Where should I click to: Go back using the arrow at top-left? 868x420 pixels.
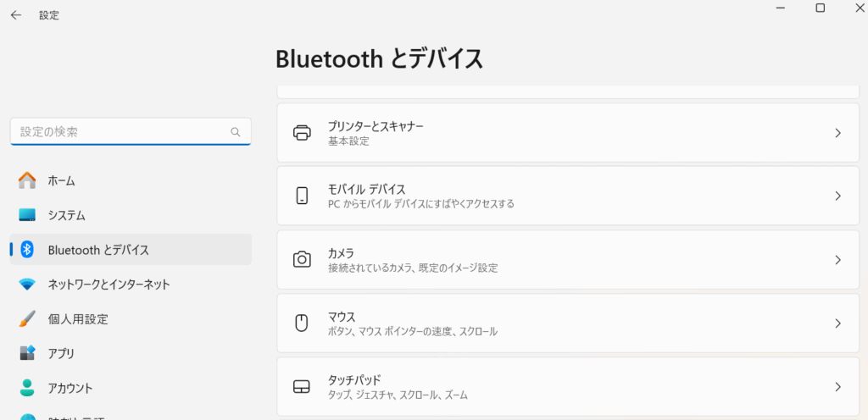click(15, 15)
